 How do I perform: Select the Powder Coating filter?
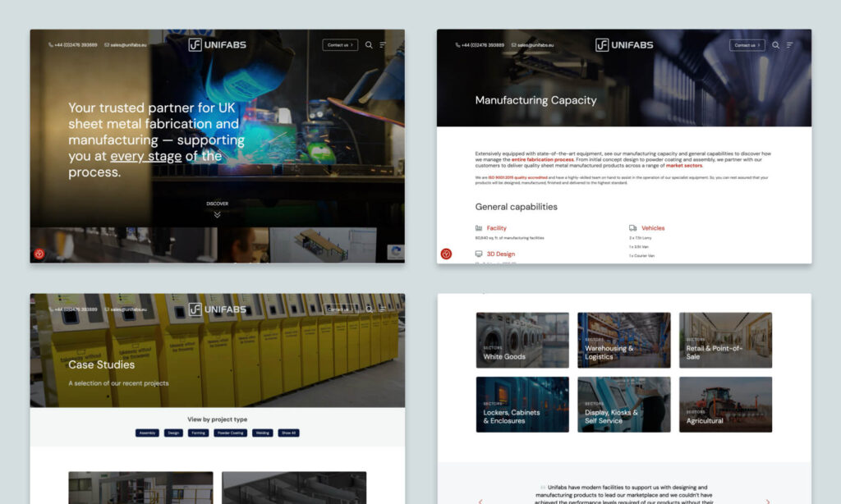coord(230,433)
